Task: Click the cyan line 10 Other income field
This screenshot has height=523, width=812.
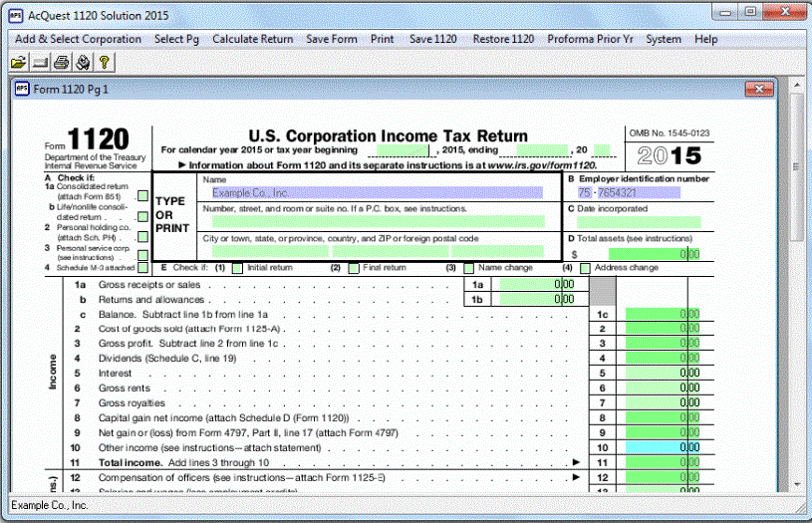Action: click(x=663, y=447)
